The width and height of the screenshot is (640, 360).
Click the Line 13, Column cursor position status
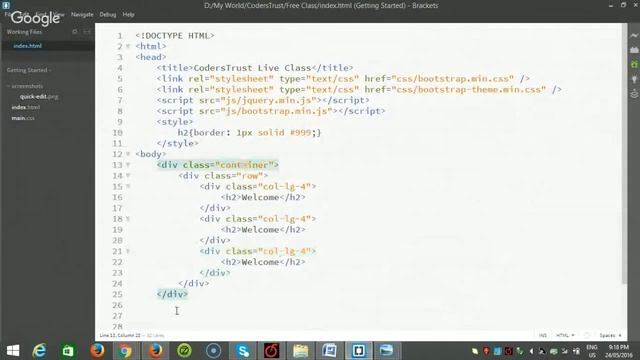tap(120, 336)
